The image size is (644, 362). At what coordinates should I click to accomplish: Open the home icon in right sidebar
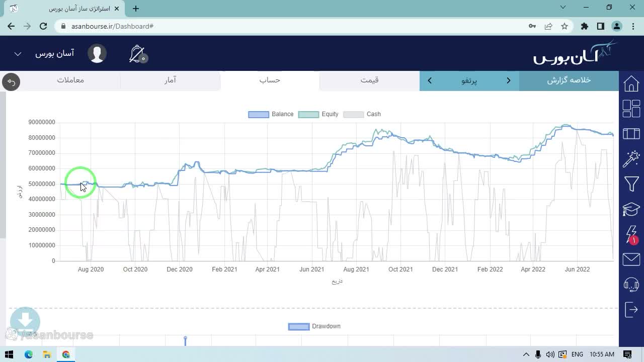coord(631,83)
